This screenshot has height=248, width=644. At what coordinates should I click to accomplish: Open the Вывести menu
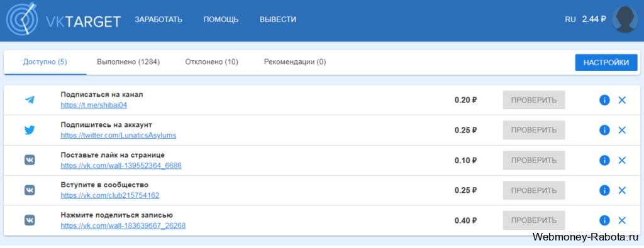pyautogui.click(x=278, y=19)
